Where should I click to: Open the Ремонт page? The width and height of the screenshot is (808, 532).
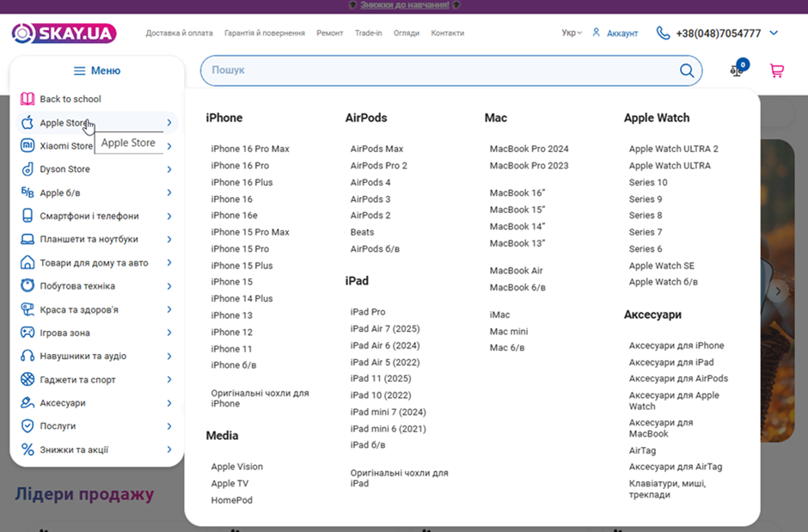330,33
